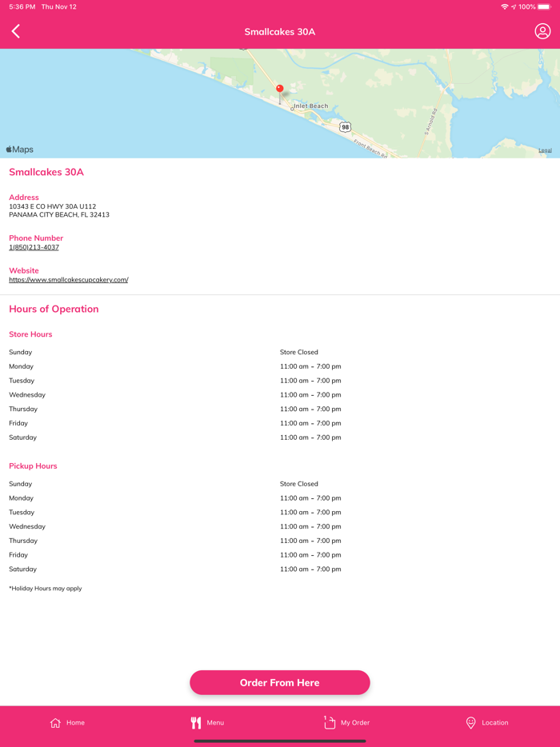Switch to the Home tab label

[76, 723]
